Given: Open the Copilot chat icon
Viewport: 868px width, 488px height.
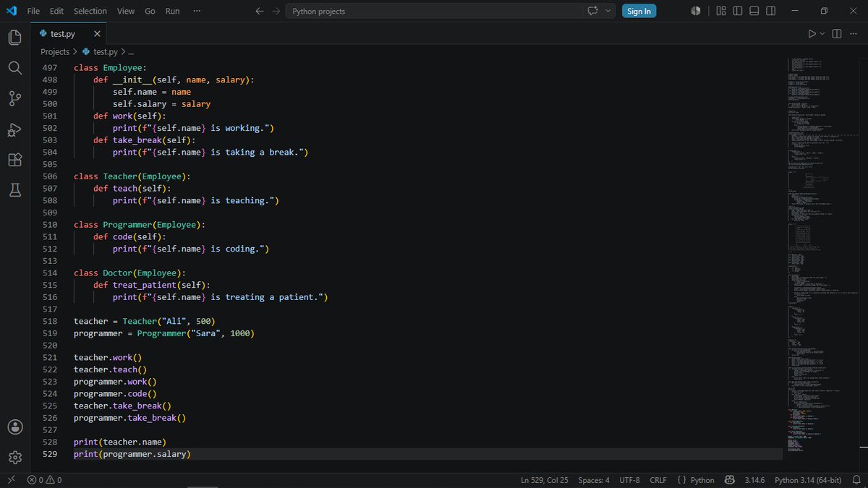Looking at the screenshot, I should pyautogui.click(x=593, y=11).
